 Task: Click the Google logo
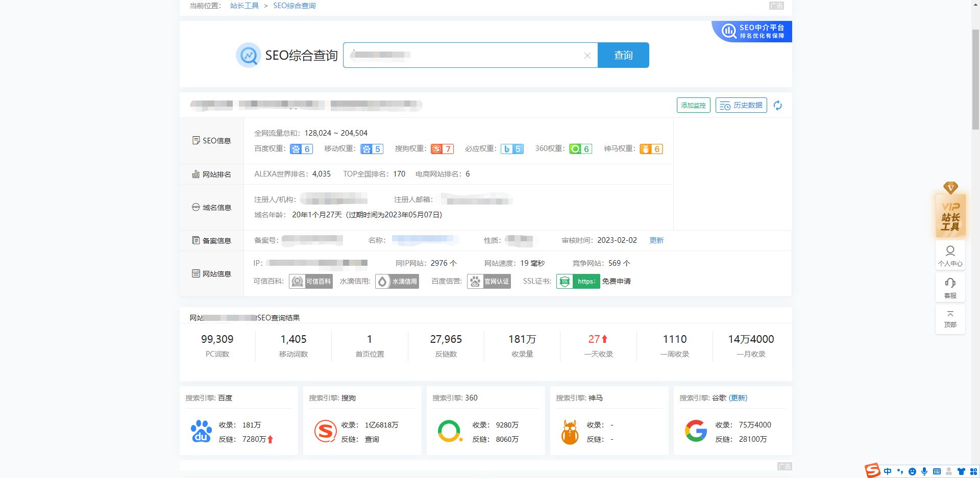pyautogui.click(x=696, y=431)
